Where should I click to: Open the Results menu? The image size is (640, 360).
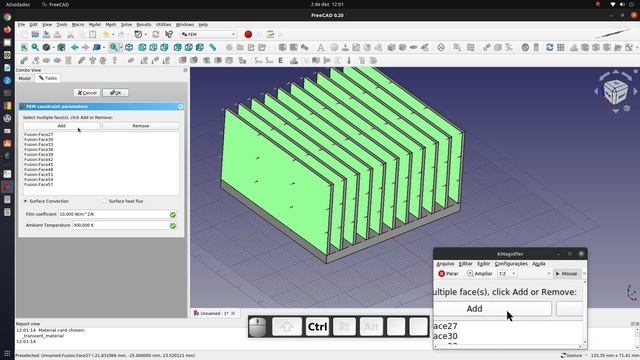pyautogui.click(x=144, y=24)
